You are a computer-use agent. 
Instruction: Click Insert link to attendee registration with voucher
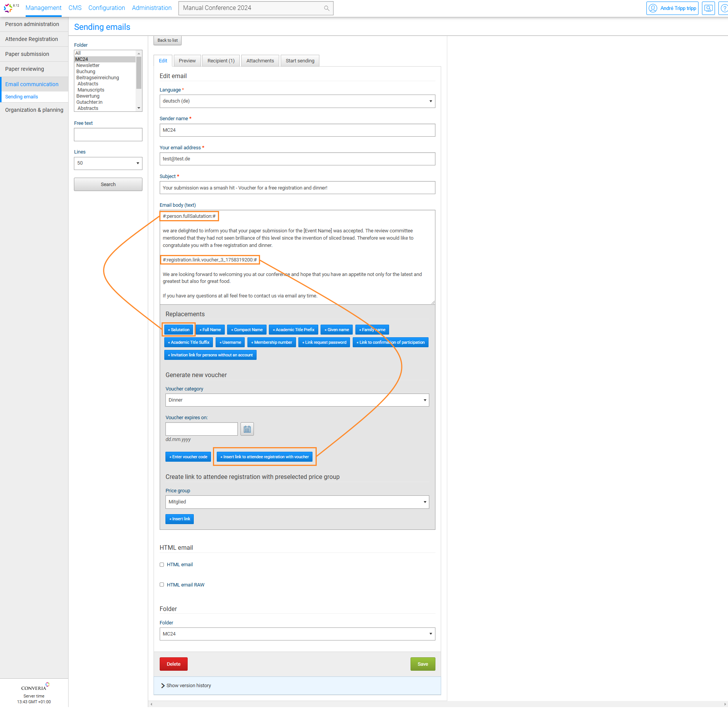click(265, 456)
